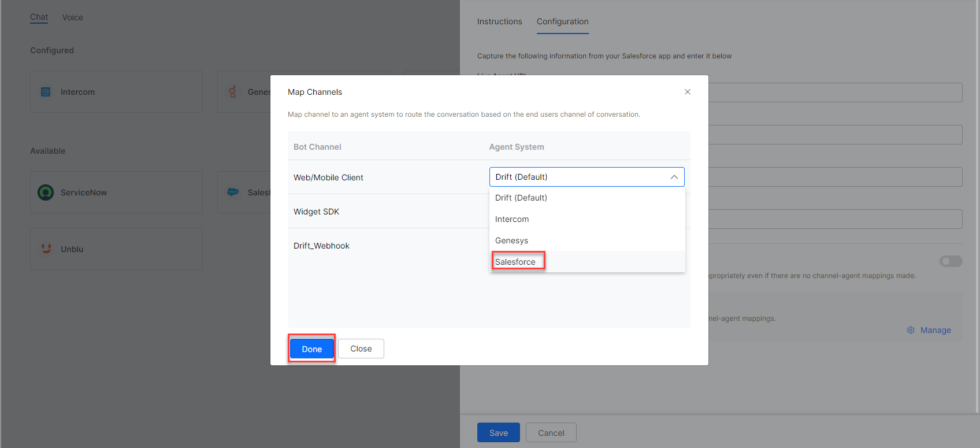Click the Manage gear icon
The height and width of the screenshot is (448, 980).
pyautogui.click(x=911, y=330)
